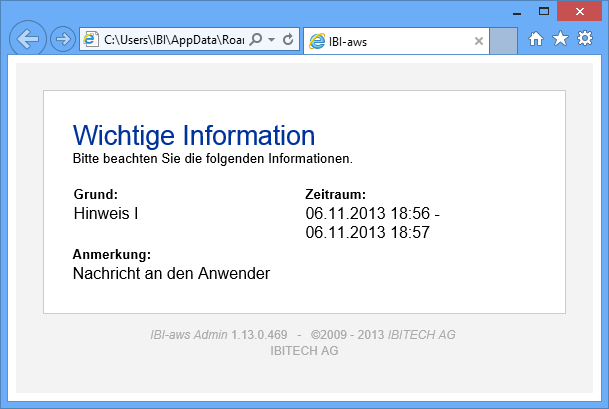Refresh the page with the reload icon
609x409 pixels.
288,40
